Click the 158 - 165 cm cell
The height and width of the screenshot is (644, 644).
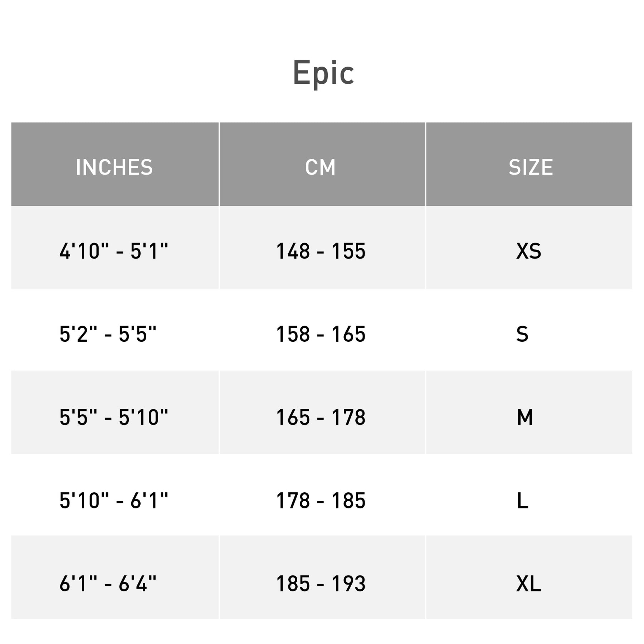[321, 334]
